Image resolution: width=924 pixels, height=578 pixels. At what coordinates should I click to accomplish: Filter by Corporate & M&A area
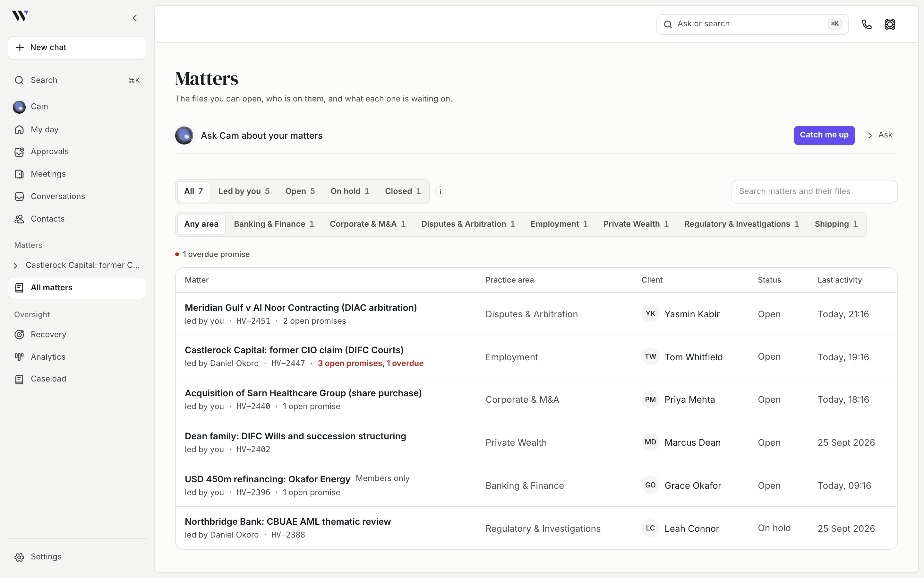point(367,224)
